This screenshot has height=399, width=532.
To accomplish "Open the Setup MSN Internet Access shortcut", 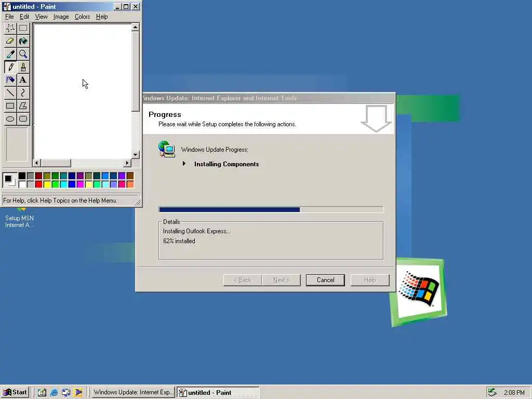I will 19,217.
